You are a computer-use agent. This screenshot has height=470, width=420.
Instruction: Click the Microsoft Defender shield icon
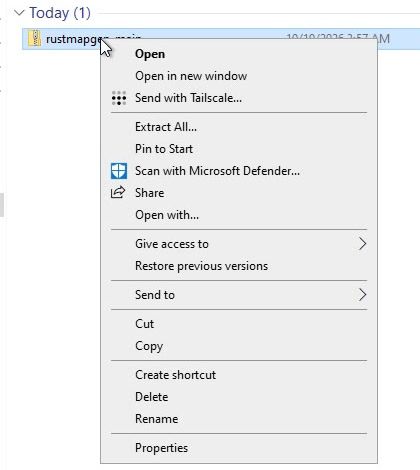click(119, 171)
